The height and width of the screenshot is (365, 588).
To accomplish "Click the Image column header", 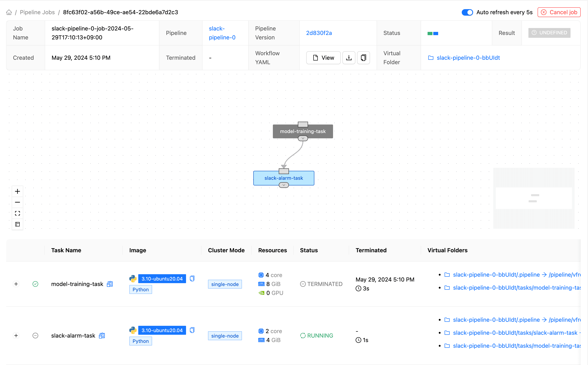I will [x=138, y=250].
